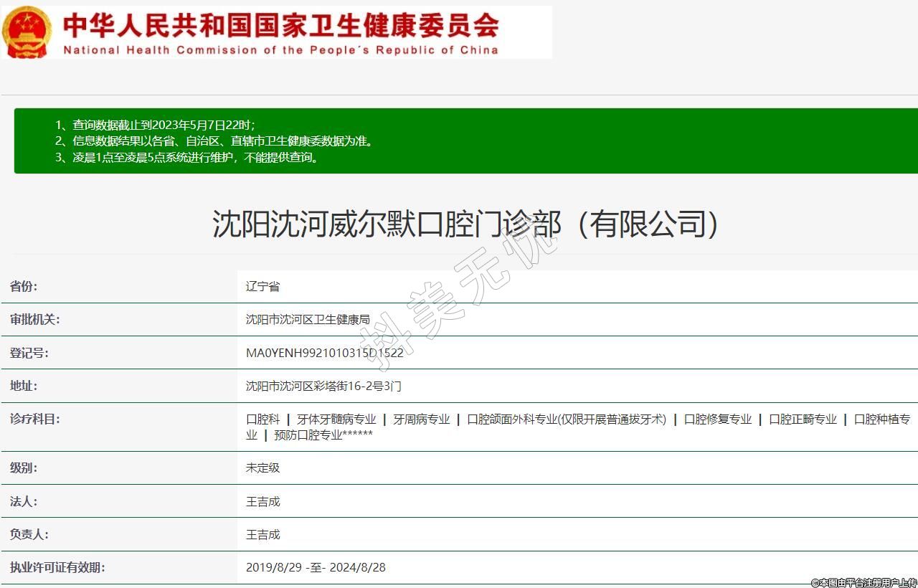Viewport: 918px width, 588px height.
Task: Click registration number MA0YENH9921010315D1522
Action: pos(324,353)
